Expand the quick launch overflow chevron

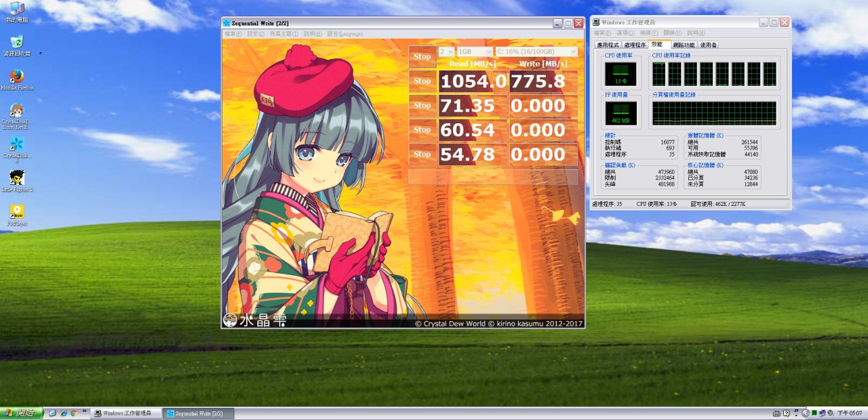pyautogui.click(x=84, y=411)
